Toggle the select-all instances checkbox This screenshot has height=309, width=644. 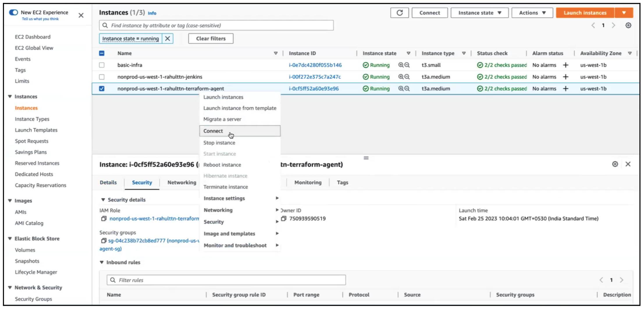tap(102, 53)
